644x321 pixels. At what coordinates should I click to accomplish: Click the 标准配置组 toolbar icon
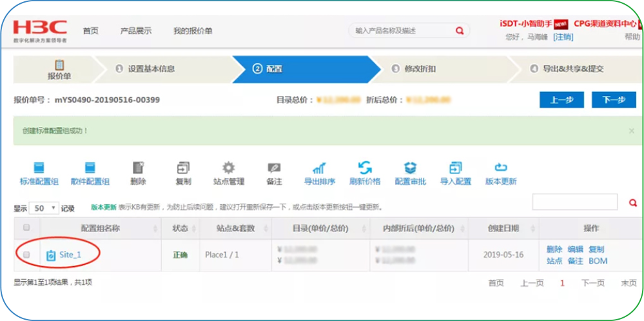[x=39, y=168]
